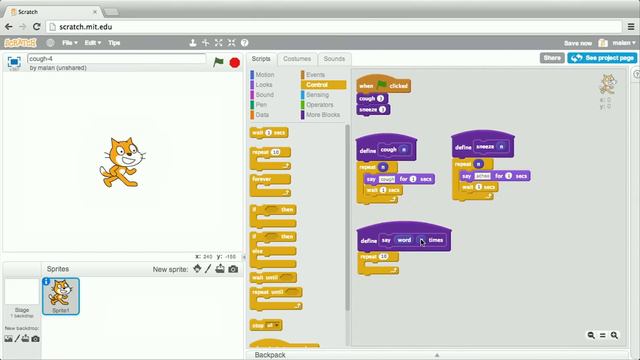Select the Duplicate stamp tool
The image size is (640, 360).
coord(193,42)
